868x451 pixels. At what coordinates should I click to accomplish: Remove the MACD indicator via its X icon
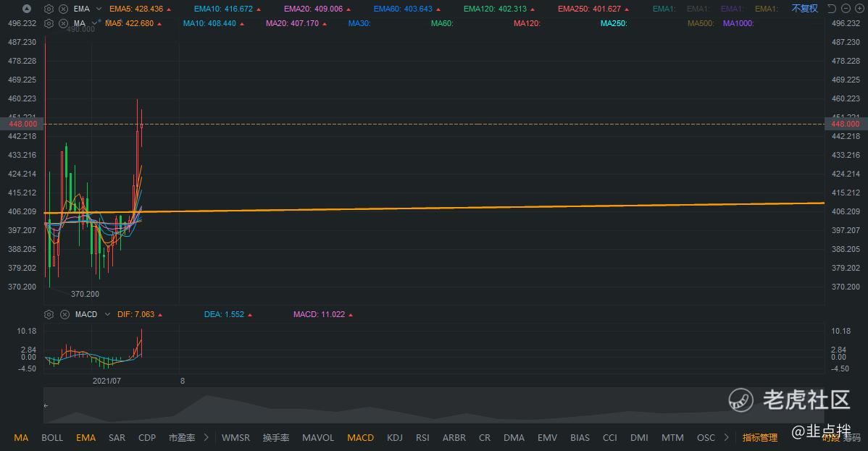64,314
